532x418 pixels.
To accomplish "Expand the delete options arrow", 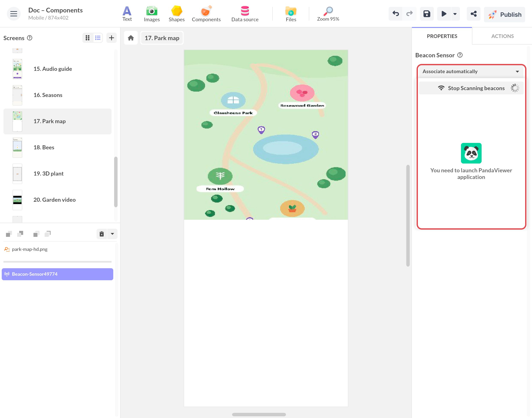I will pyautogui.click(x=112, y=234).
